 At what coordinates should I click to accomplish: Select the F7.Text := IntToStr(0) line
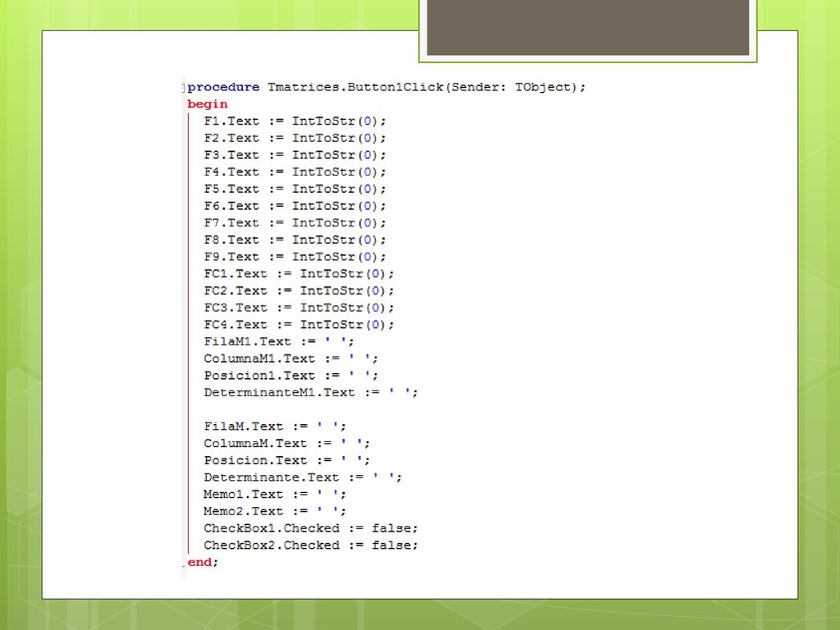[294, 223]
